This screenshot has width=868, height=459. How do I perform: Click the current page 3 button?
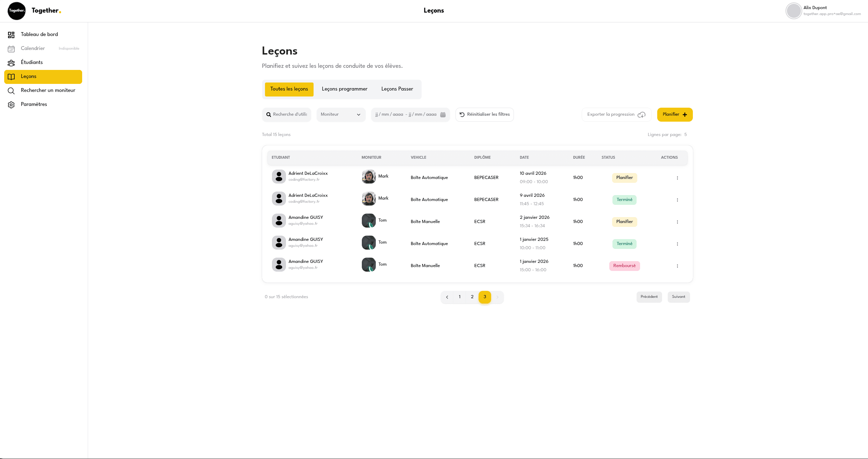click(x=485, y=297)
